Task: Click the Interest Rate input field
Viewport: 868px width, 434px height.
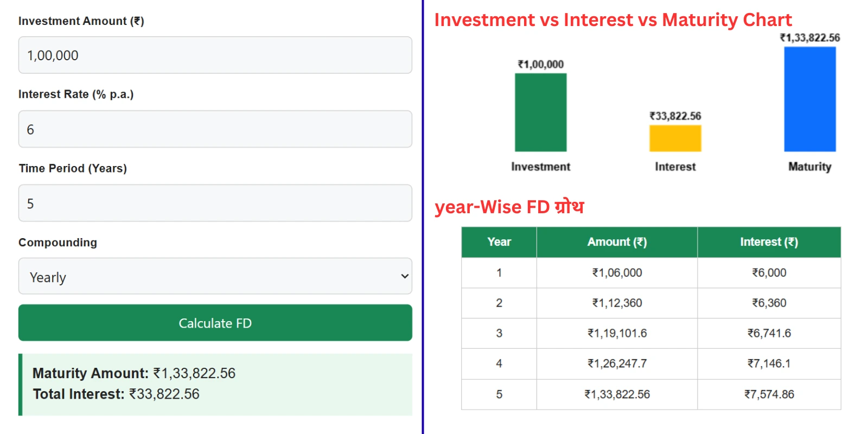Action: click(x=215, y=129)
